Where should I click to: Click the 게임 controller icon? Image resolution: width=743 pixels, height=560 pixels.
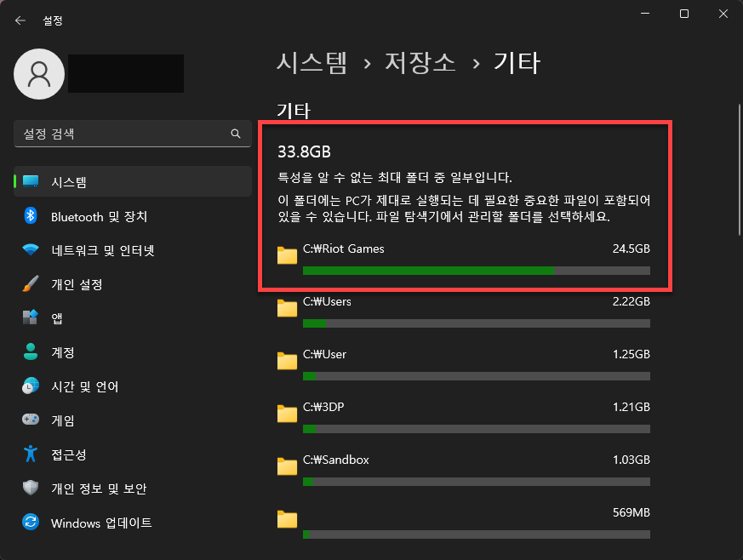click(x=31, y=420)
